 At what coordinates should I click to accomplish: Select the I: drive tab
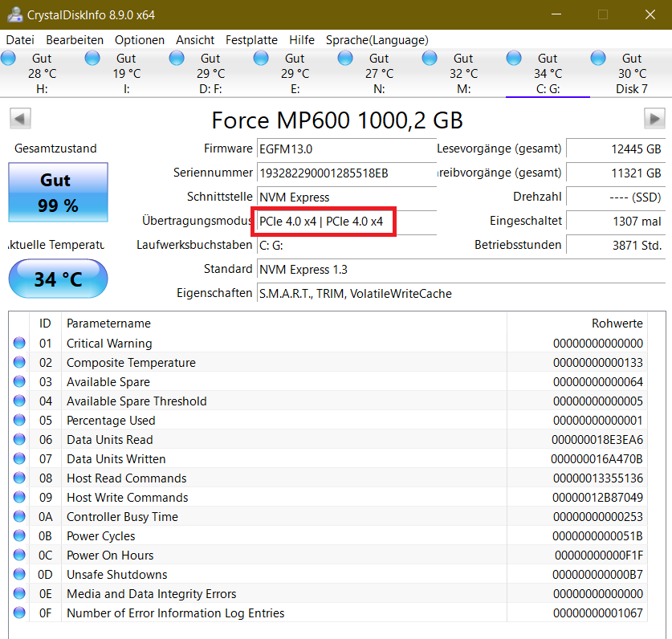[126, 73]
